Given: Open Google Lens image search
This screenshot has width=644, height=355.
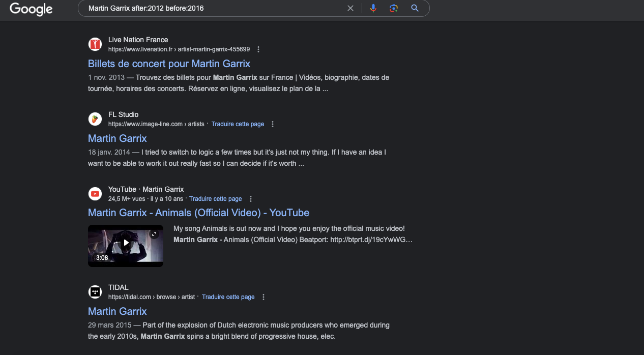Looking at the screenshot, I should coord(394,8).
